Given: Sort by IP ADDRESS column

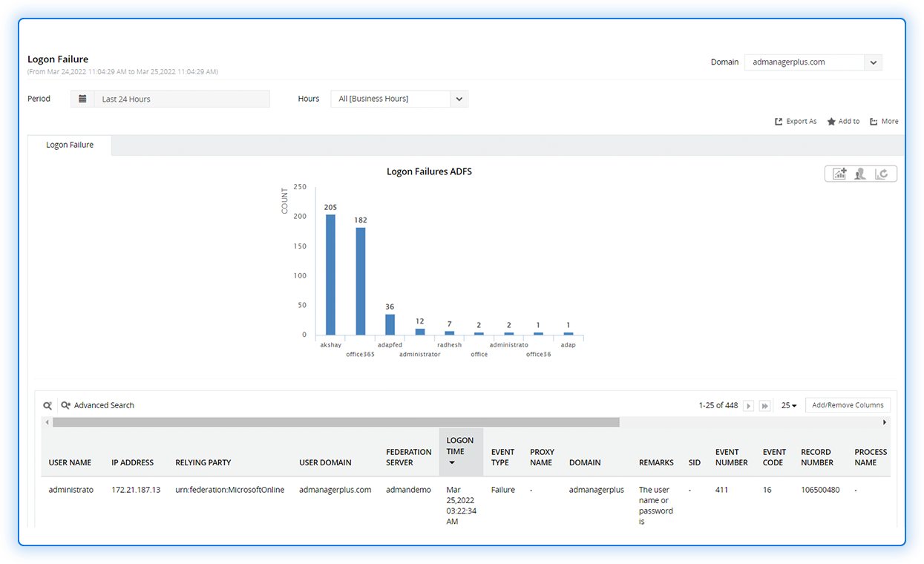Looking at the screenshot, I should (x=132, y=462).
